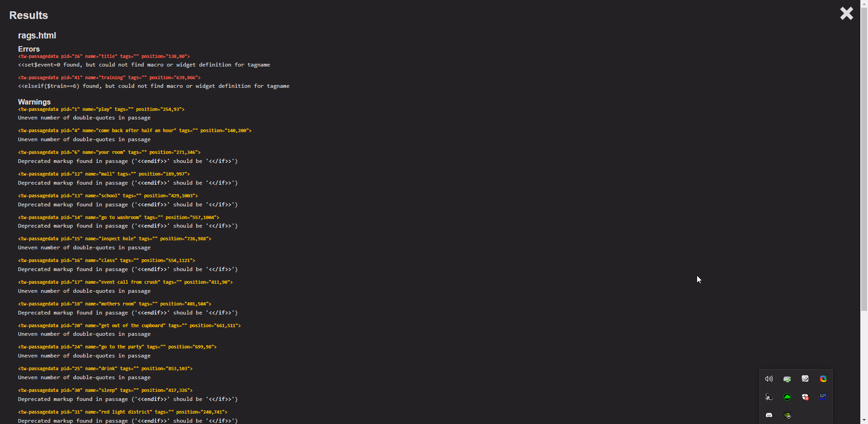Select the passagedata line named "your room"
The height and width of the screenshot is (424, 868).
point(109,152)
